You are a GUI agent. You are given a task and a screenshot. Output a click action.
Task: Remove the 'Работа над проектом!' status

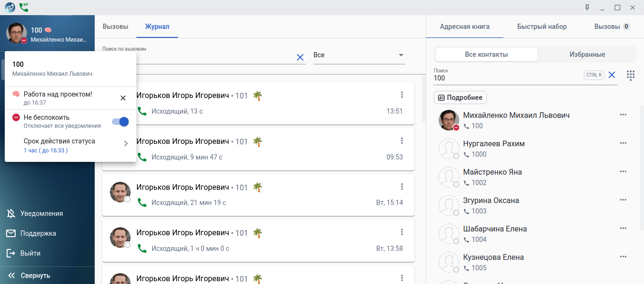[x=123, y=98]
